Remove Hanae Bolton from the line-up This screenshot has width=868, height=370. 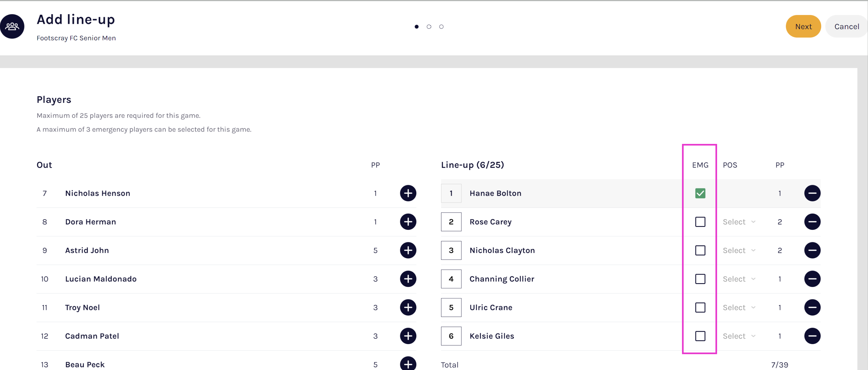(x=812, y=193)
